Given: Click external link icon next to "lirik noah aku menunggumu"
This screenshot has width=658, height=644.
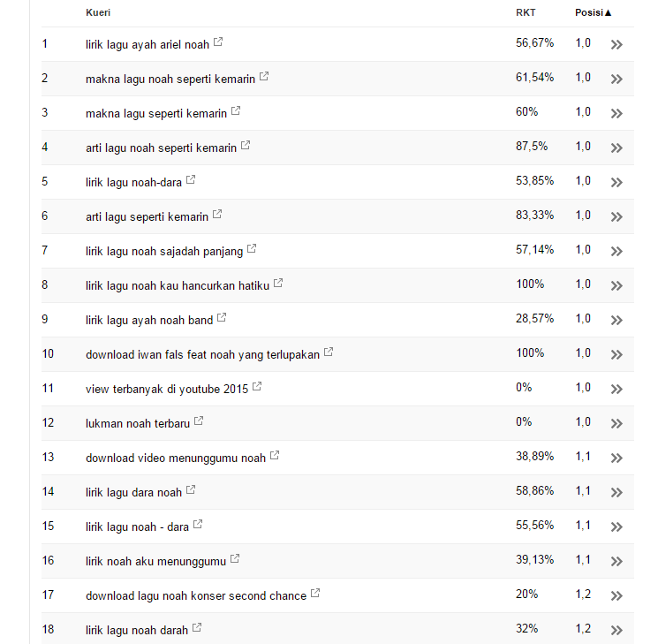Looking at the screenshot, I should tap(234, 559).
